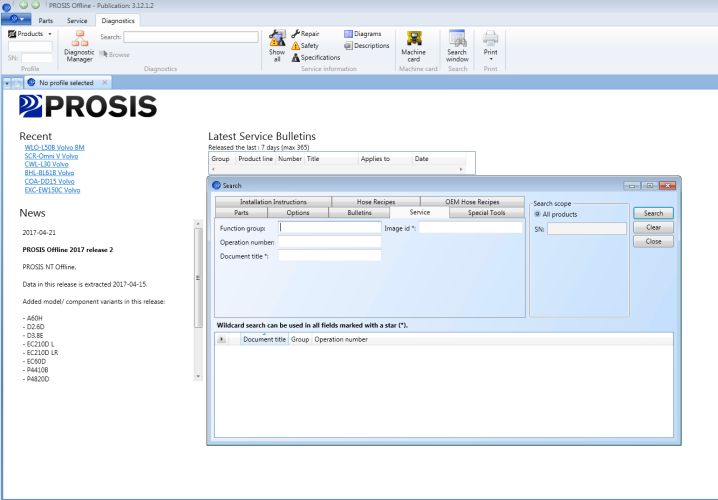Open Diagrams service information
Screen dimensions: 718x500
363,34
